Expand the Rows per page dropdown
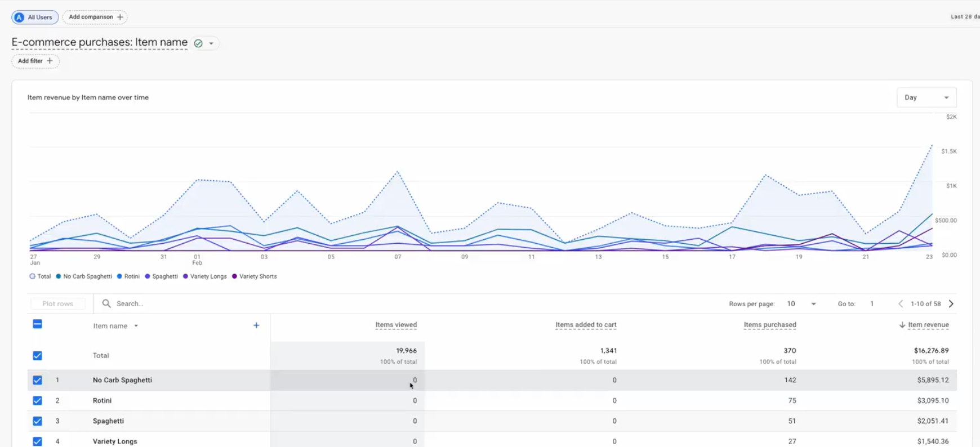 click(x=801, y=303)
